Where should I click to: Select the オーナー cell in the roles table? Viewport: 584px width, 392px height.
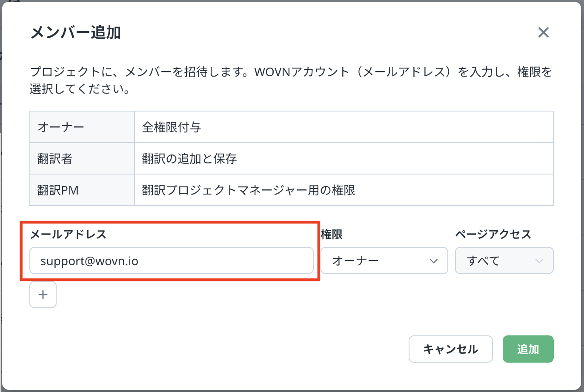click(82, 127)
